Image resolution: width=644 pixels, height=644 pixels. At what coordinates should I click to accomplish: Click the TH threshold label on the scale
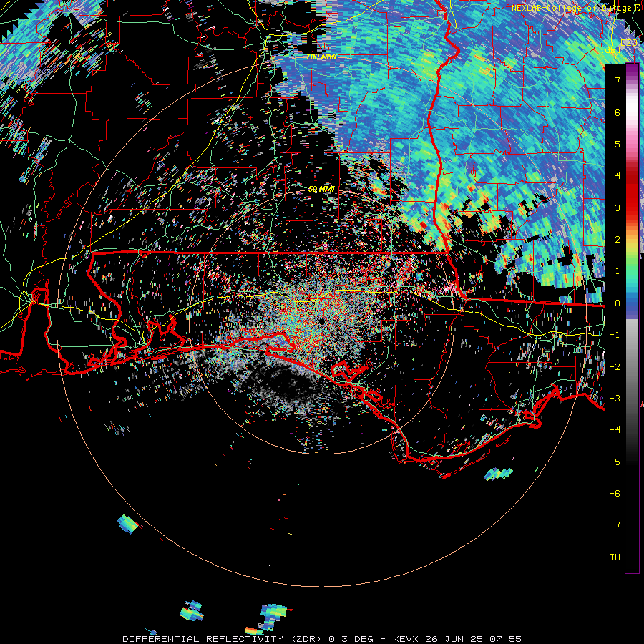pyautogui.click(x=615, y=557)
